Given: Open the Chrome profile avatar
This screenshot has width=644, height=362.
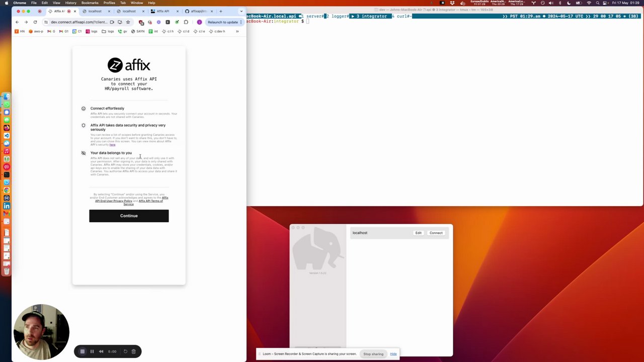Looking at the screenshot, I should tap(199, 22).
